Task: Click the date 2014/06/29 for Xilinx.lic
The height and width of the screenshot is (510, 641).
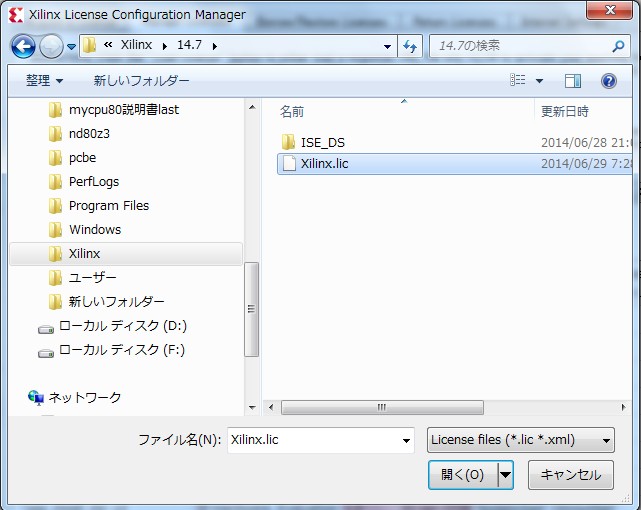Action: pyautogui.click(x=586, y=164)
